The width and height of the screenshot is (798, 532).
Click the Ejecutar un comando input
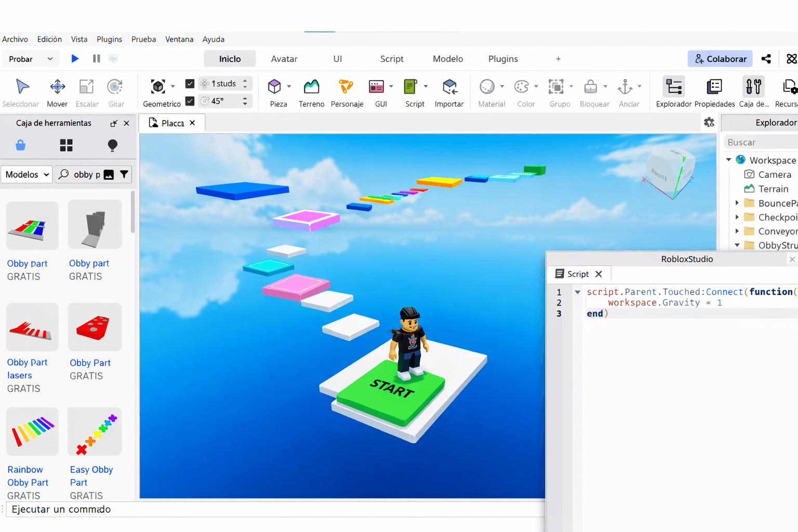click(275, 509)
